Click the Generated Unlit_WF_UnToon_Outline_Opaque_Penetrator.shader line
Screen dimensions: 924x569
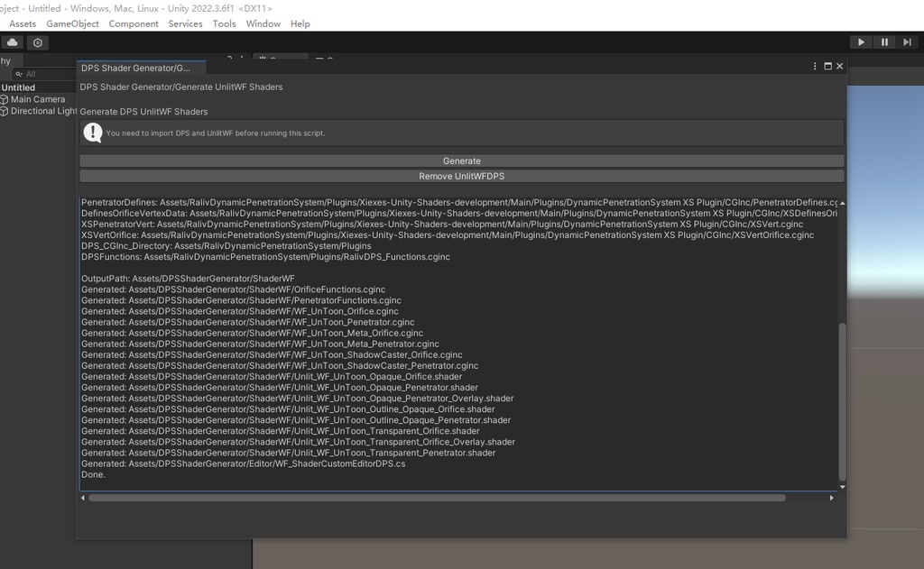(x=296, y=420)
